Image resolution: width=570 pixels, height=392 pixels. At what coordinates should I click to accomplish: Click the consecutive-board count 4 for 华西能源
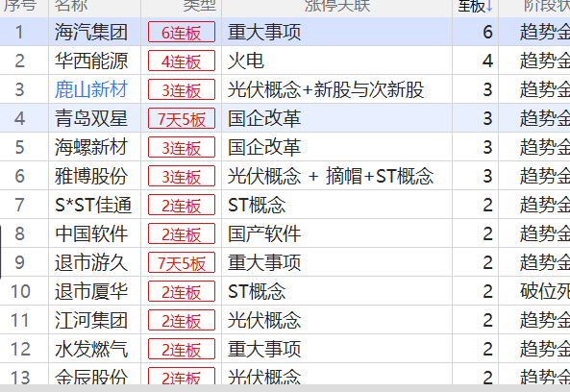point(487,61)
